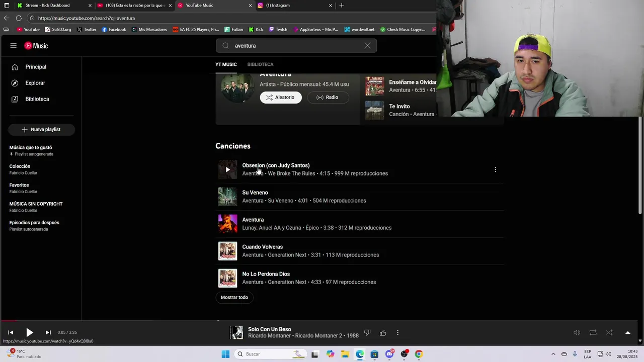Screen dimensions: 644x362
Task: Click the song progress bar
Action: pyautogui.click(x=318, y=321)
